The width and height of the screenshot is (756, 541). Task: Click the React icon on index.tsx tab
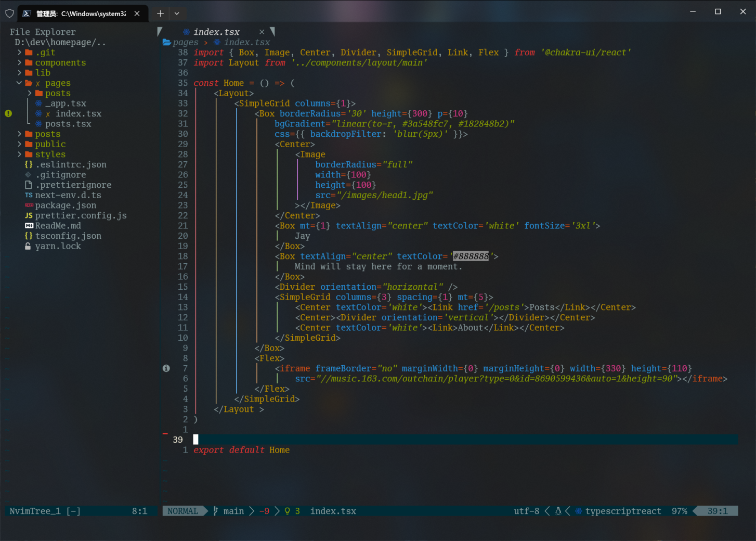(x=186, y=32)
